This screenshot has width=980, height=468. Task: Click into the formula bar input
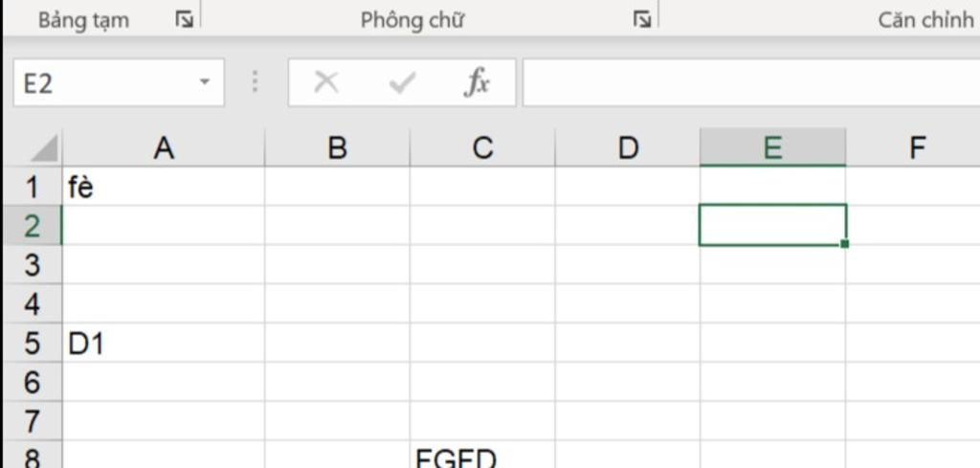[x=746, y=83]
